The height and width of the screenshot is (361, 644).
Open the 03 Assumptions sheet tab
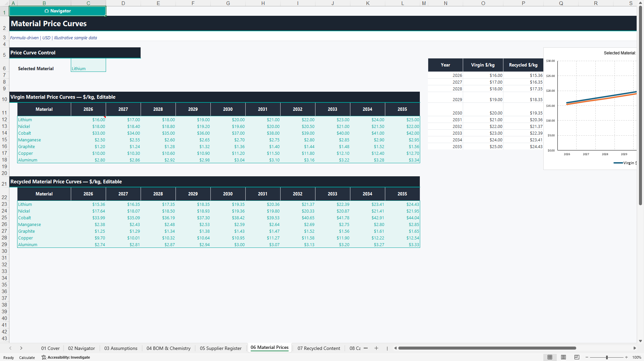tap(121, 348)
